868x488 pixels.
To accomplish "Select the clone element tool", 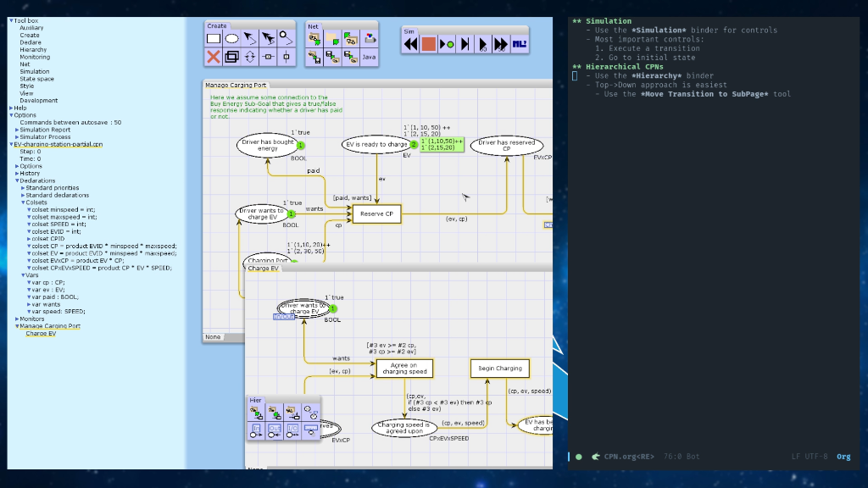I will (x=231, y=57).
